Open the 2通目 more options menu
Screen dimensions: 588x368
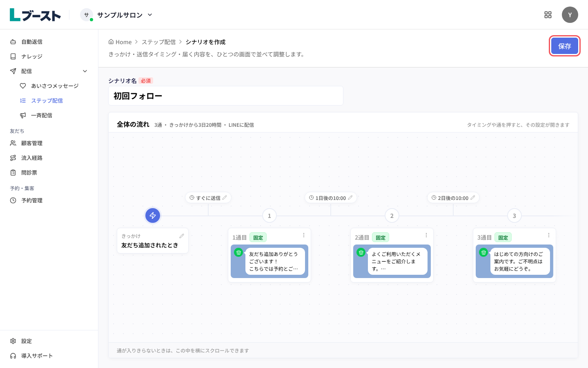[426, 235]
